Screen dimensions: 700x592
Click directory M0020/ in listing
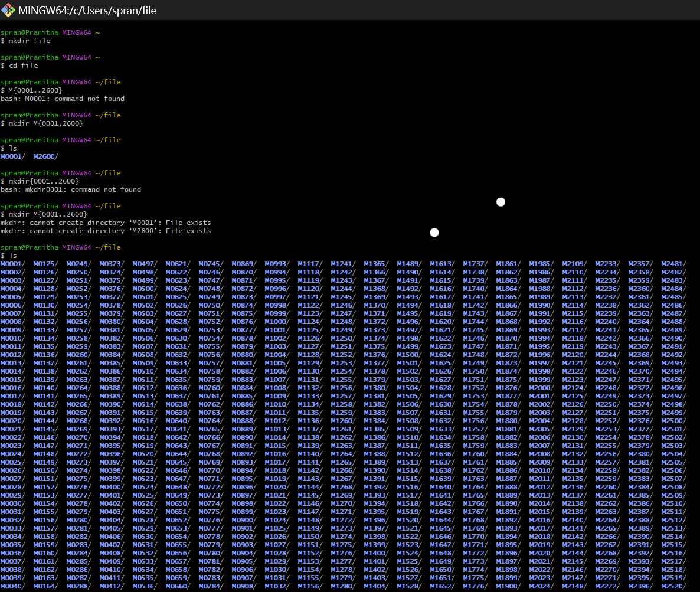[12, 421]
